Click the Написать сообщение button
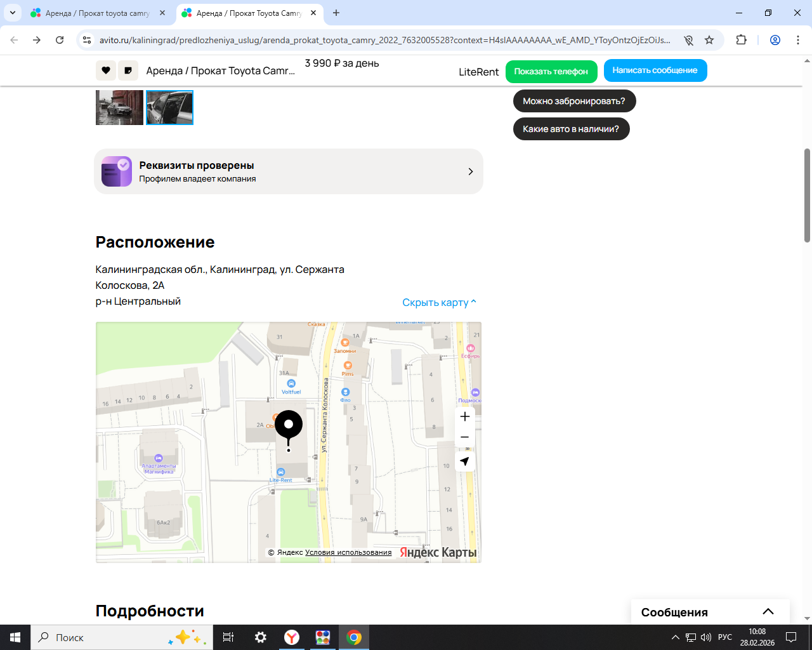 click(655, 70)
